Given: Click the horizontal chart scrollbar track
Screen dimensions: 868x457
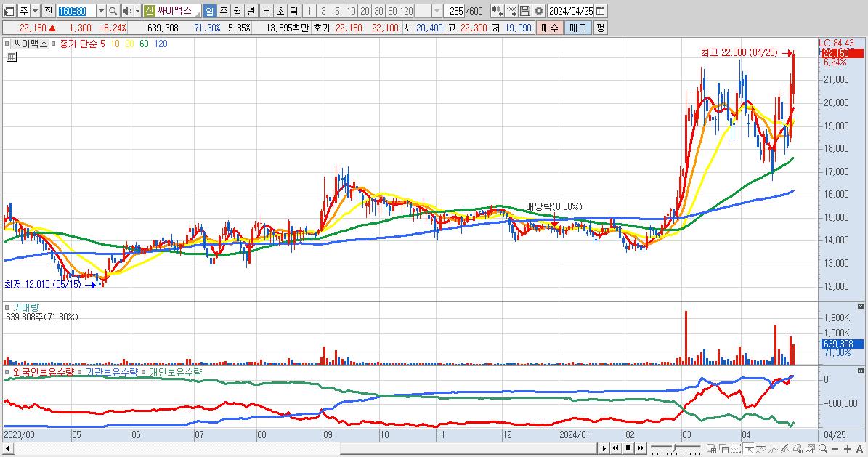Looking at the screenshot, I should click(304, 448).
